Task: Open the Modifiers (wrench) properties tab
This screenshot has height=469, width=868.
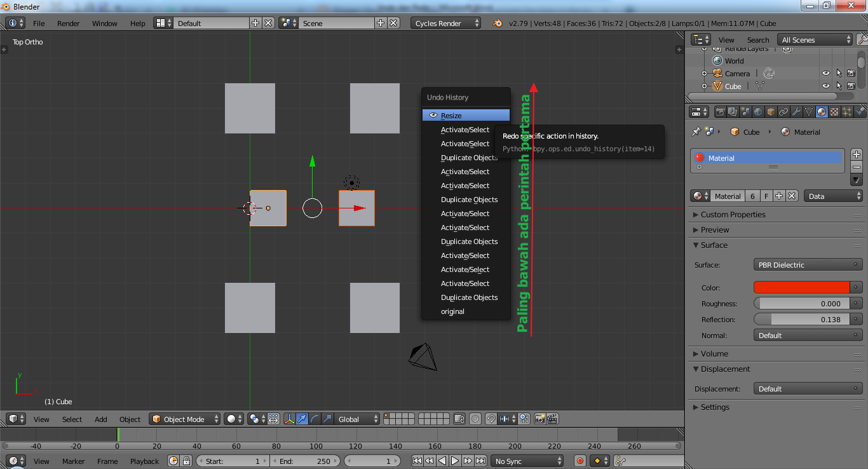Action: [x=796, y=111]
